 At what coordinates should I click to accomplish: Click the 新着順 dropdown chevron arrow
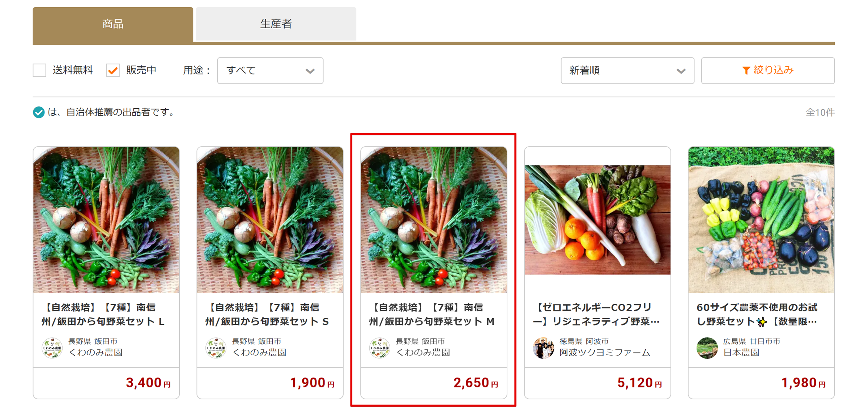tap(681, 71)
